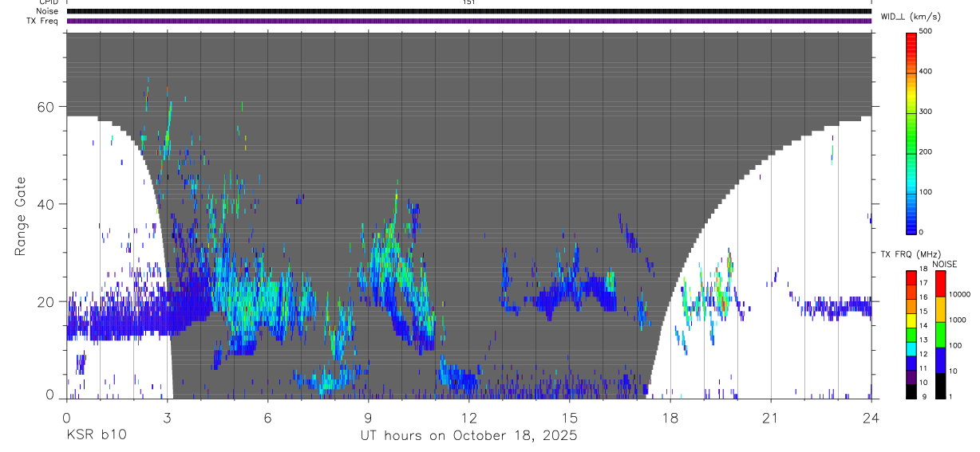This screenshot has width=980, height=452.
Task: Click the 1 label on NOISE legend
Action: pyautogui.click(x=951, y=396)
